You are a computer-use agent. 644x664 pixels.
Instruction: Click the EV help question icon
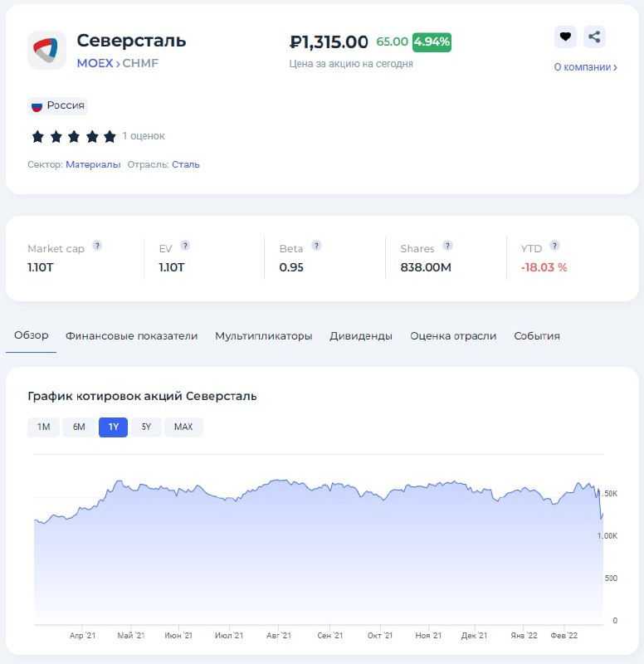pos(185,246)
